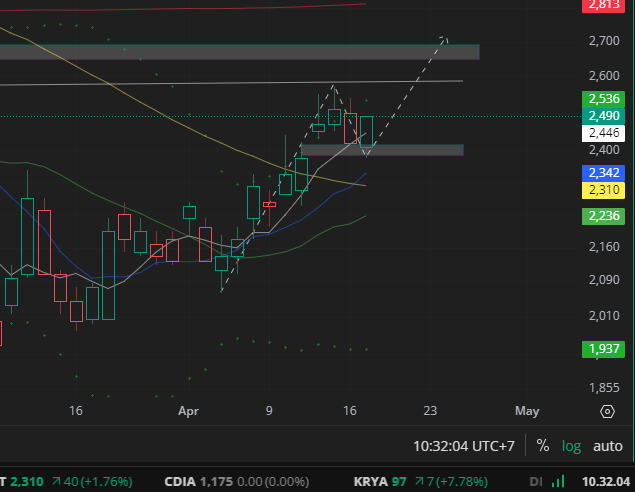Open chart settings hexagon gear icon
Screen dimensions: 635x492
[607, 411]
